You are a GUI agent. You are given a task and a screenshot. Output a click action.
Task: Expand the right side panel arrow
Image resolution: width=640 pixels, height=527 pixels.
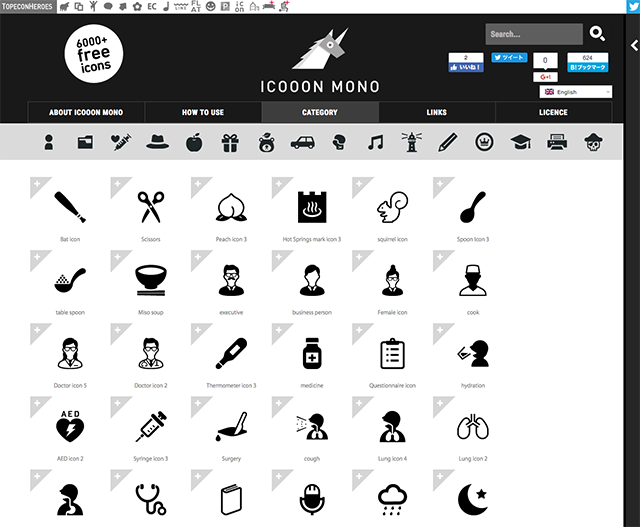pos(634,46)
